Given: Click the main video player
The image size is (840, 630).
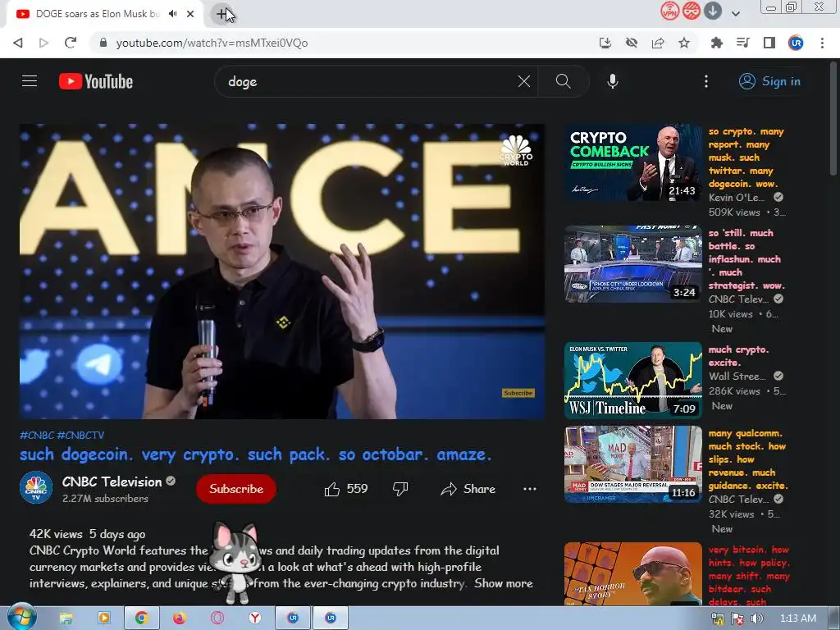Looking at the screenshot, I should click(x=282, y=271).
